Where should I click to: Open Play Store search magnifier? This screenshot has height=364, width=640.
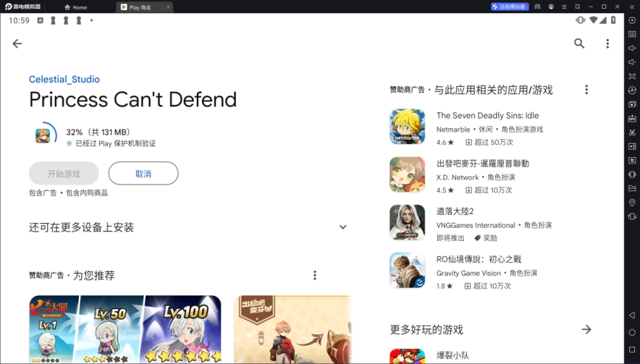tap(579, 44)
